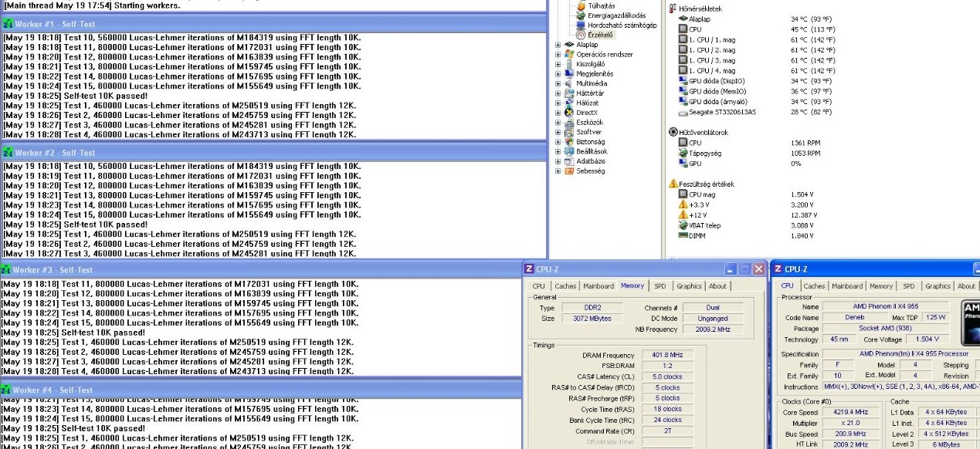Click the Alaplap motherboard icon in the tree
Screen dimensions: 980x449
point(569,45)
